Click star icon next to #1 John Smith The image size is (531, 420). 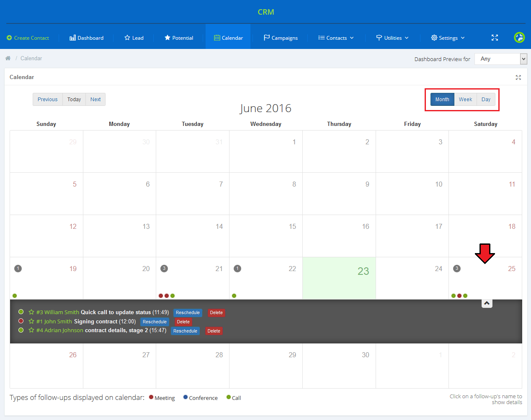[x=31, y=321]
